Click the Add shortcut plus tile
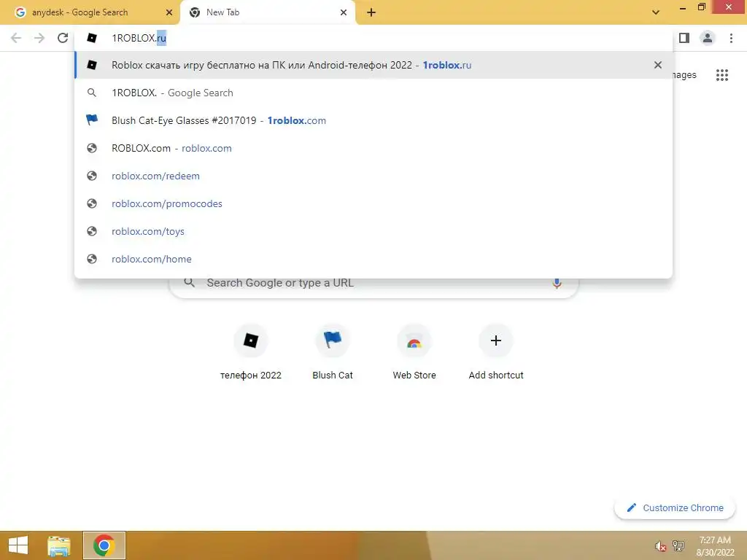The width and height of the screenshot is (747, 560). click(x=496, y=352)
